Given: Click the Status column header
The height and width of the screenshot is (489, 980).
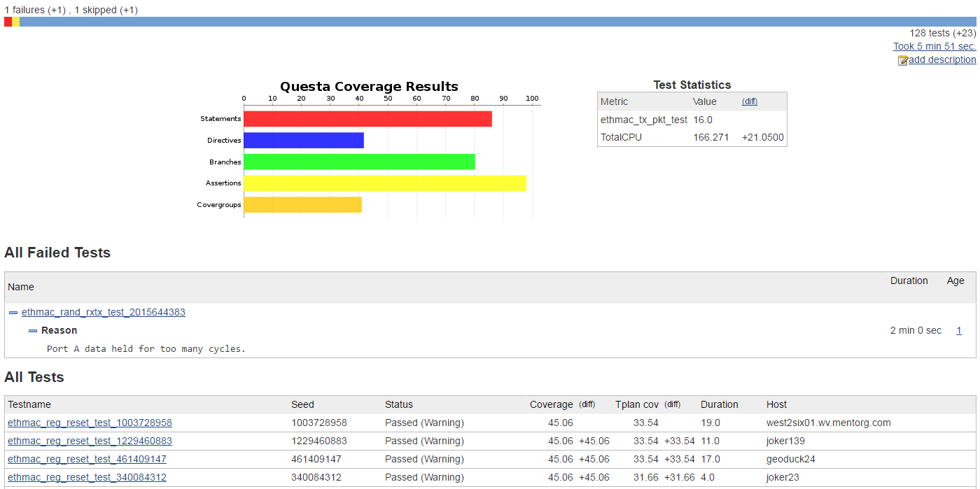Looking at the screenshot, I should pos(399,404).
